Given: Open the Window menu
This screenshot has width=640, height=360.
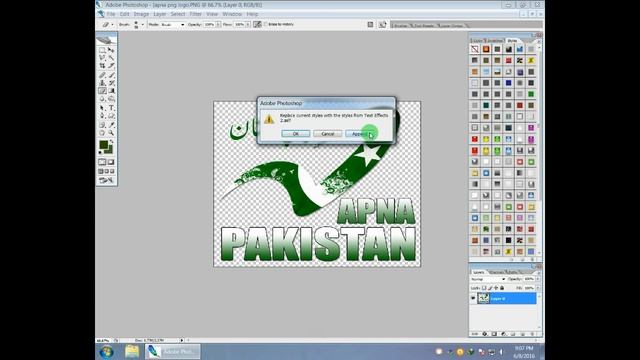Looking at the screenshot, I should (x=232, y=14).
